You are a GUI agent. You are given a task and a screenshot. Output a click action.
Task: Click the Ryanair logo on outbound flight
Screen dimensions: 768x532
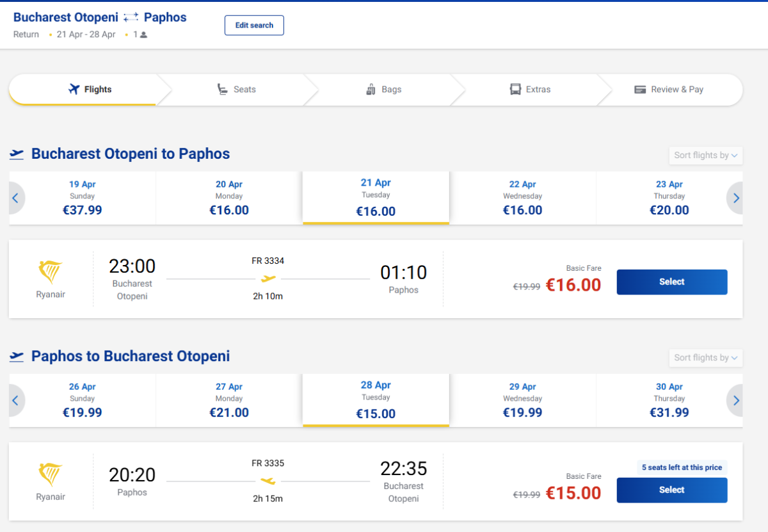click(51, 273)
